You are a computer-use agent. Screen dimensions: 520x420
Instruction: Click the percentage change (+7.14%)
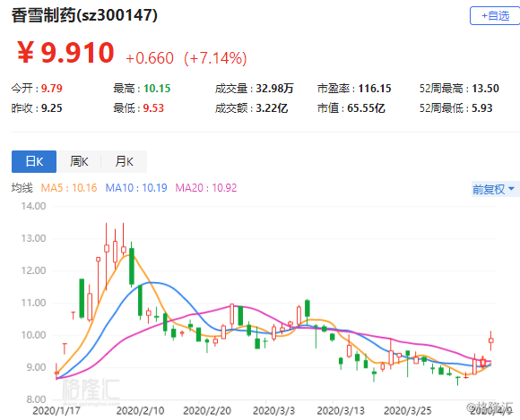[215, 58]
